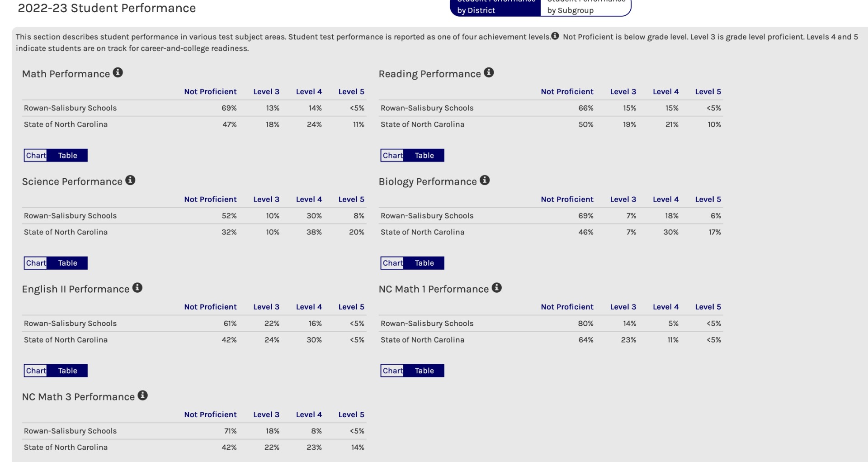Select Table view for Biology Performance
Image resolution: width=868 pixels, height=462 pixels.
click(424, 263)
